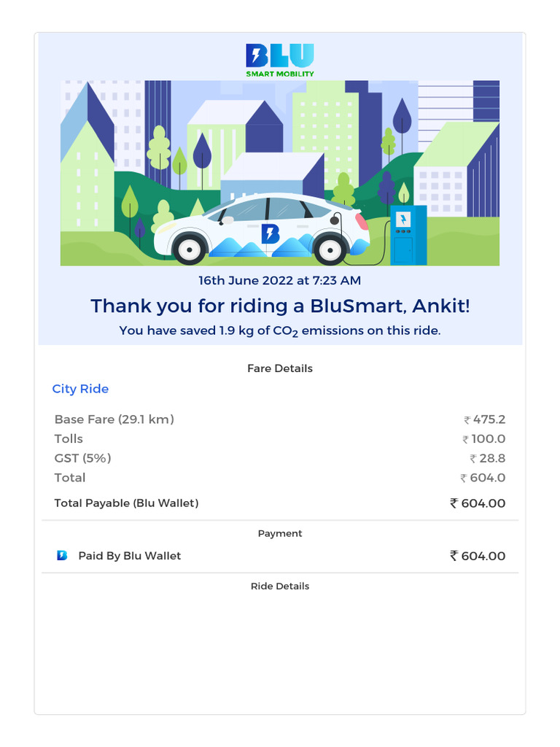Click the lightning B logo on the car door

pyautogui.click(x=271, y=233)
